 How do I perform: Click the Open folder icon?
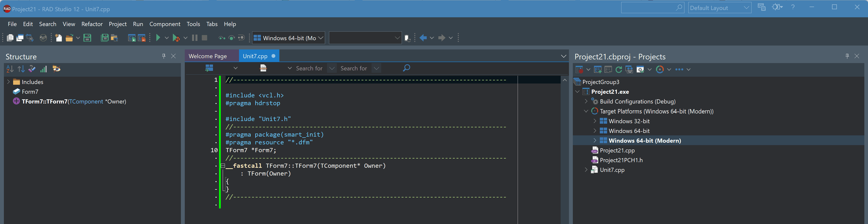tap(69, 38)
